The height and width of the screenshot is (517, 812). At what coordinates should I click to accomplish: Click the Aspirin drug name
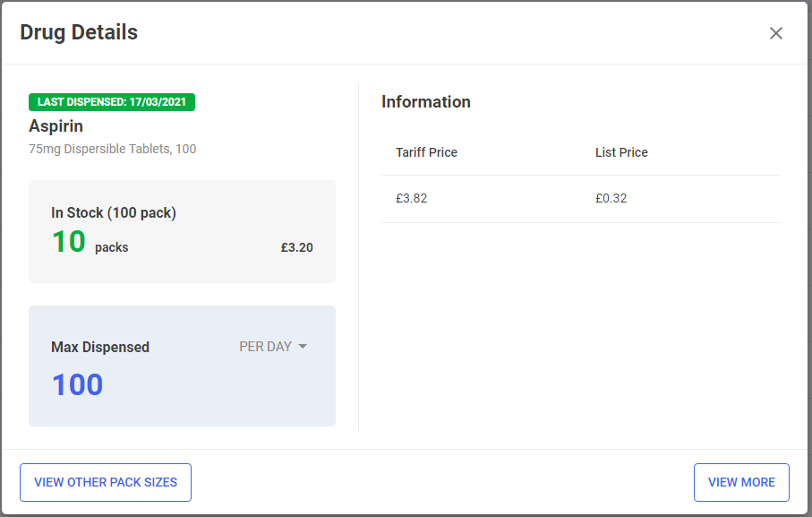point(56,125)
